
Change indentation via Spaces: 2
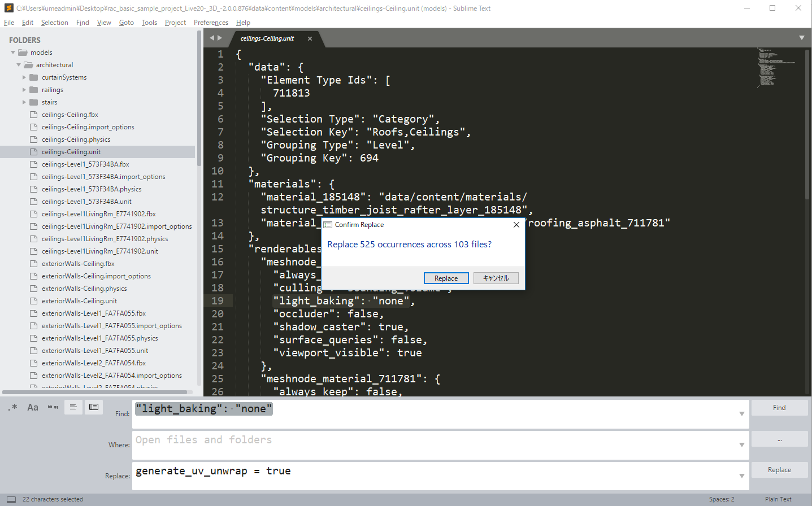(722, 499)
